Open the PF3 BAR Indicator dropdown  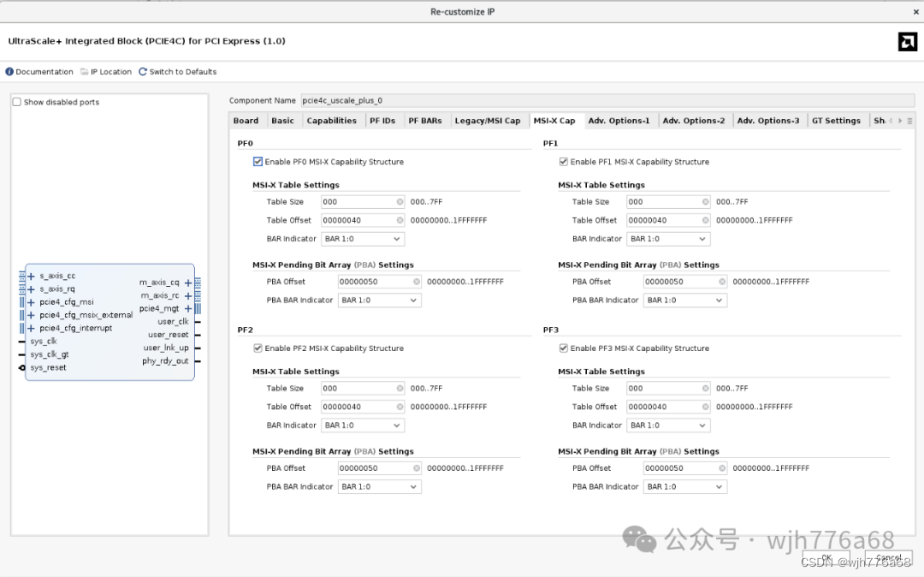(x=668, y=425)
